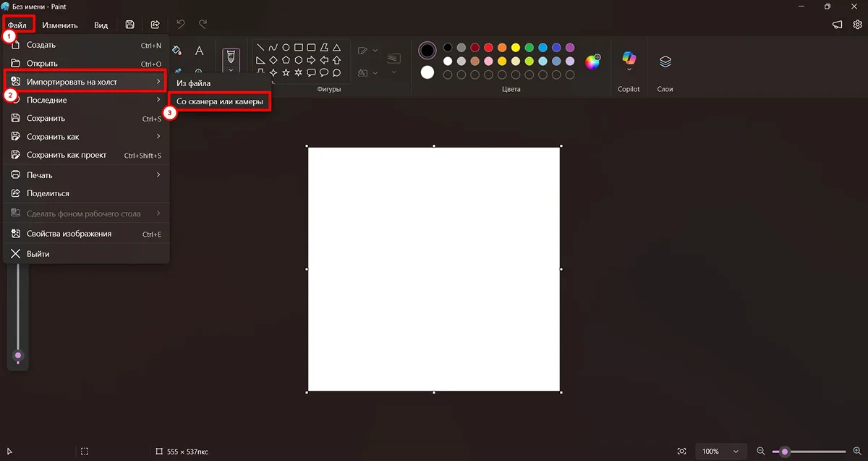
Task: Click the Share icon in title bar
Action: pyautogui.click(x=155, y=25)
